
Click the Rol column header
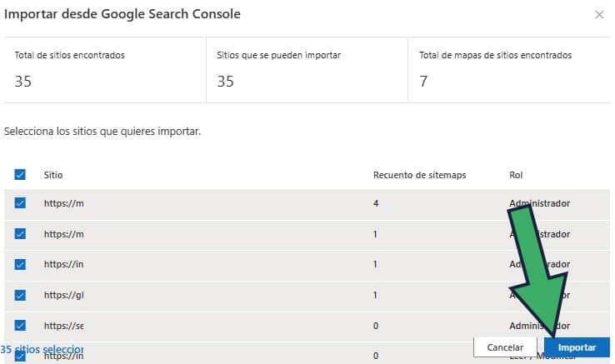[516, 175]
